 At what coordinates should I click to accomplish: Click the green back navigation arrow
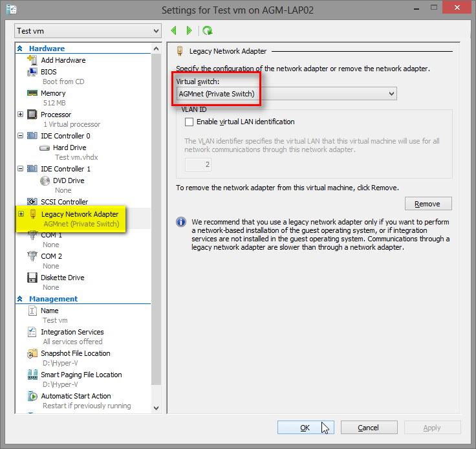pyautogui.click(x=173, y=30)
